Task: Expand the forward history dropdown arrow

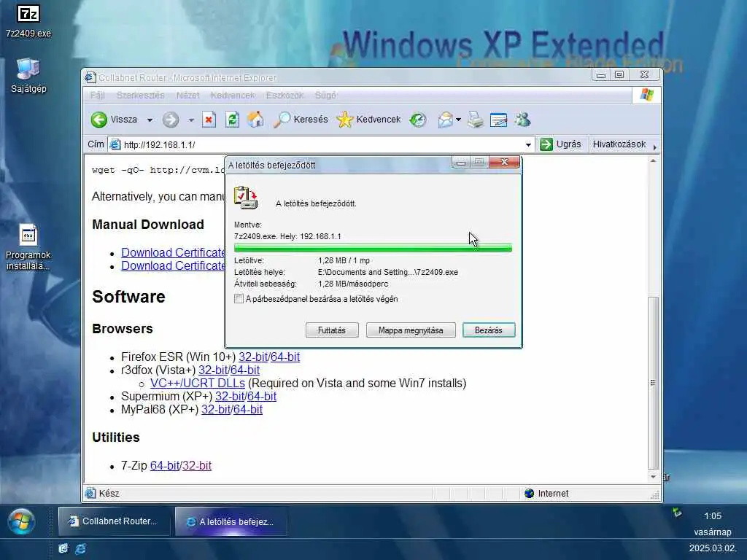Action: [x=191, y=120]
